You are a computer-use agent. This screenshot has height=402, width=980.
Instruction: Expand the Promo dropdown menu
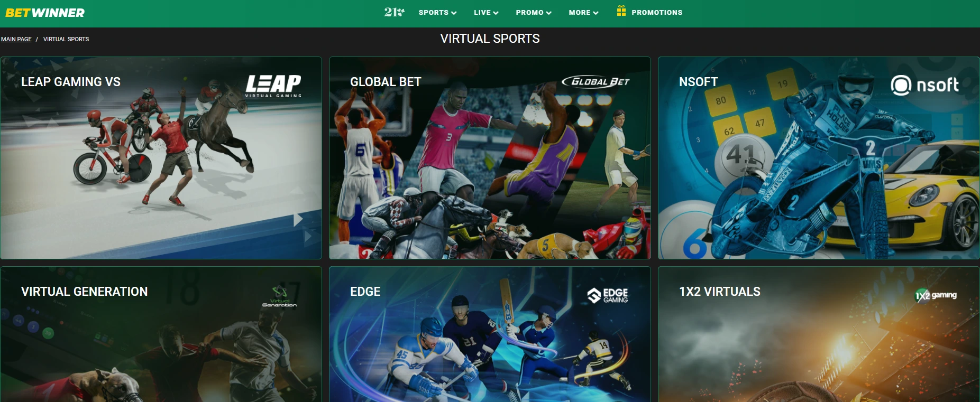(534, 12)
